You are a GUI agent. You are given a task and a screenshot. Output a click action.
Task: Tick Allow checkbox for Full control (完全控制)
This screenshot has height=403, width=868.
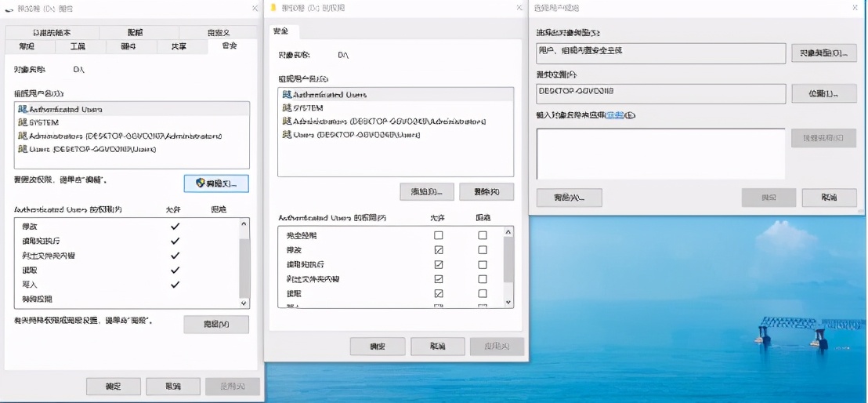click(439, 235)
